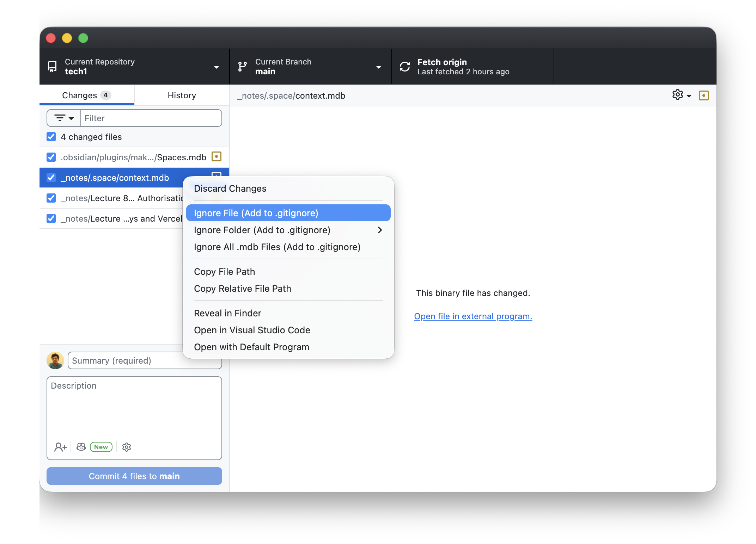Select Reveal in Finder
Screen dimensions: 756x544
tap(288, 313)
